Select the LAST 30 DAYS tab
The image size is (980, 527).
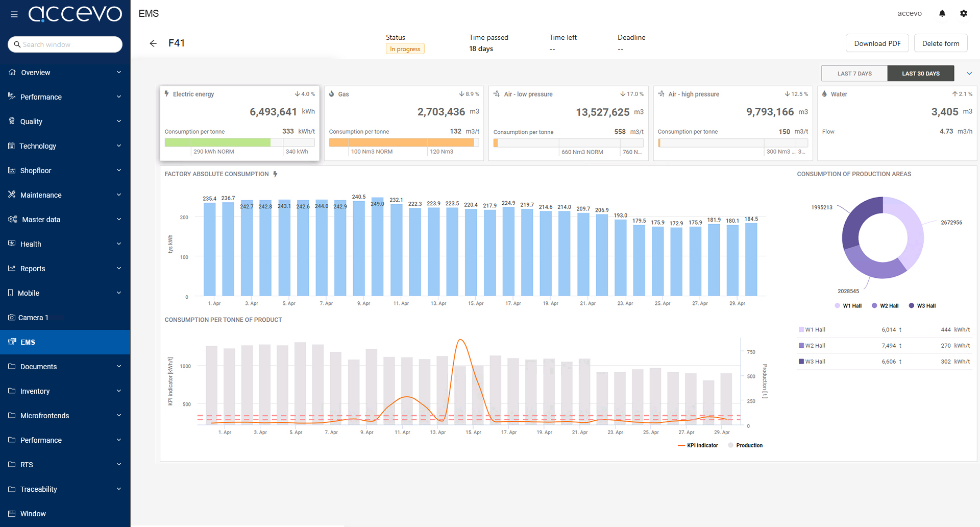tap(921, 73)
